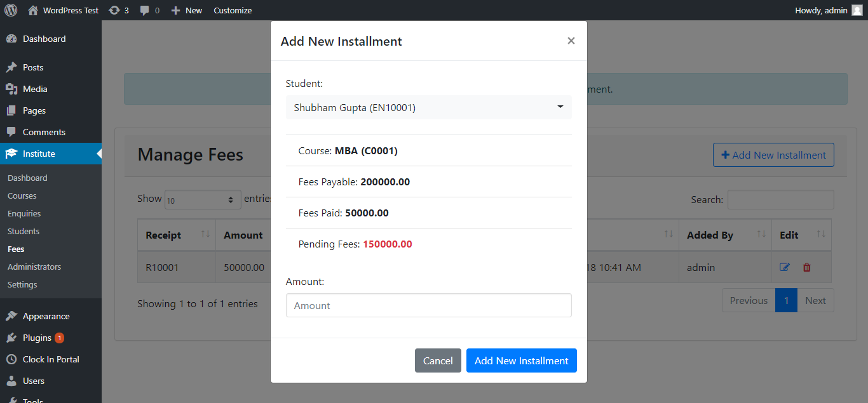Image resolution: width=868 pixels, height=403 pixels.
Task: Open the Courses submenu item
Action: pos(22,195)
